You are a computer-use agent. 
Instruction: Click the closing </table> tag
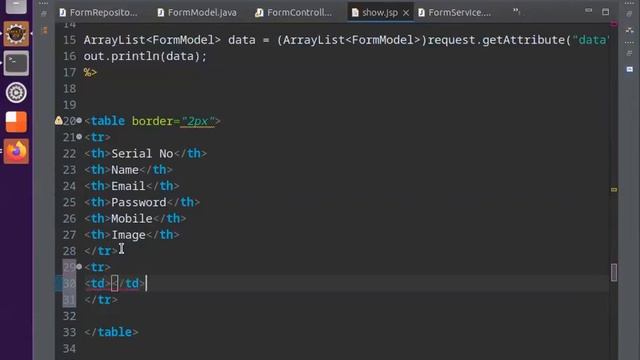click(x=111, y=332)
